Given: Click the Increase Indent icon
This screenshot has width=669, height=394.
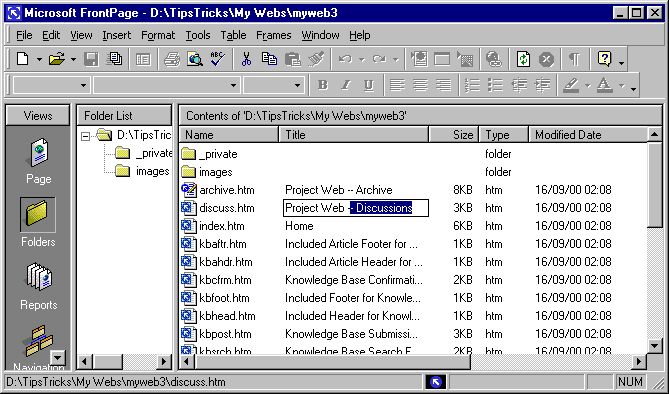Looking at the screenshot, I should 542,85.
